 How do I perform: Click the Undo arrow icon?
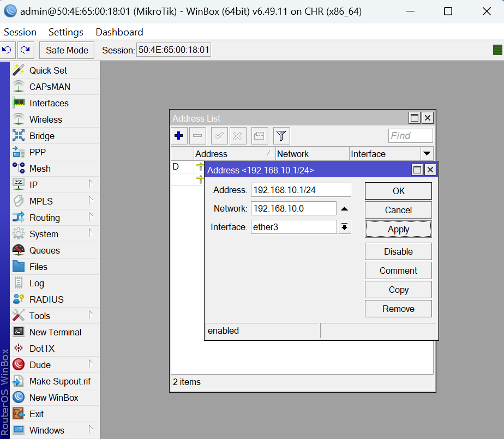pyautogui.click(x=7, y=50)
